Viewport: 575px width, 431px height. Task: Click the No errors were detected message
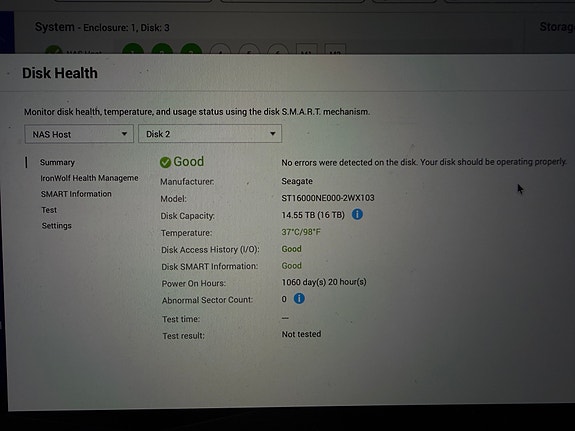(x=424, y=162)
